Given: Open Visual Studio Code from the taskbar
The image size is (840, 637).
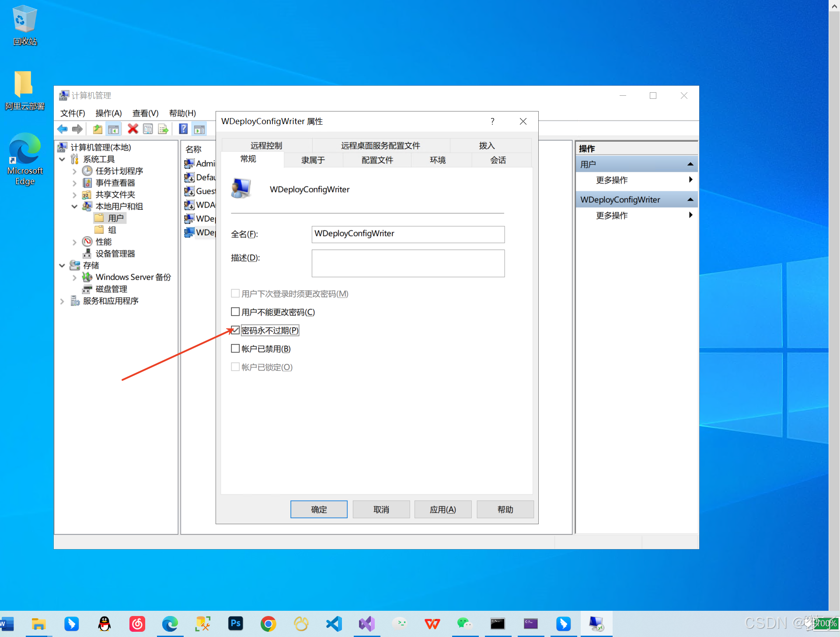Looking at the screenshot, I should 334,623.
